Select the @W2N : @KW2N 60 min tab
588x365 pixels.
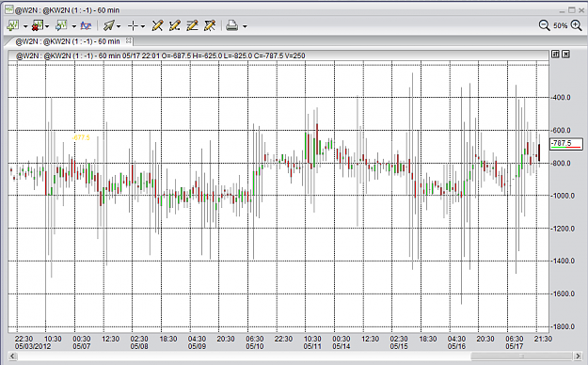[x=68, y=41]
